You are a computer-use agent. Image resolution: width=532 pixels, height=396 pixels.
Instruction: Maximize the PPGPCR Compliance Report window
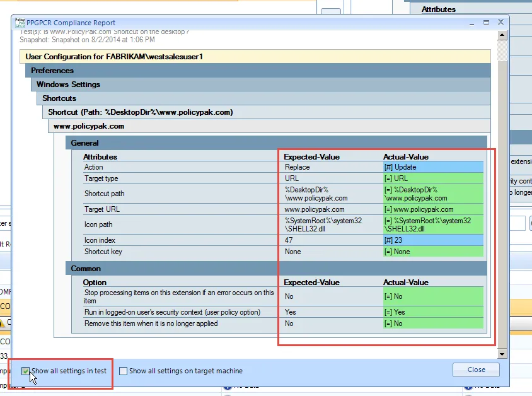(486, 23)
